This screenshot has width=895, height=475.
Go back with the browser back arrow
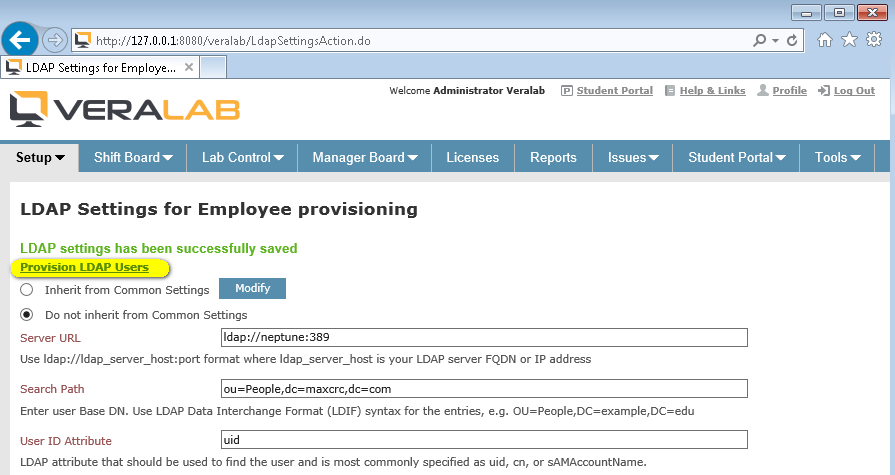20,40
